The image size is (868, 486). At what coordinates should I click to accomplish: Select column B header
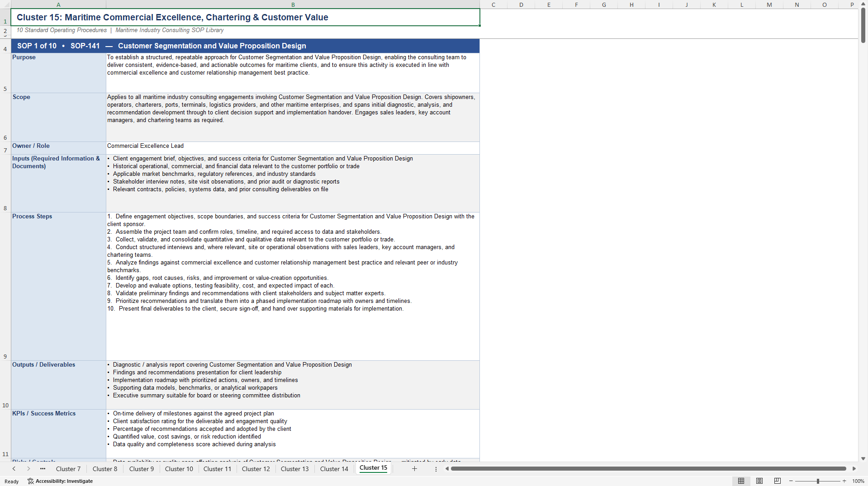click(x=293, y=5)
